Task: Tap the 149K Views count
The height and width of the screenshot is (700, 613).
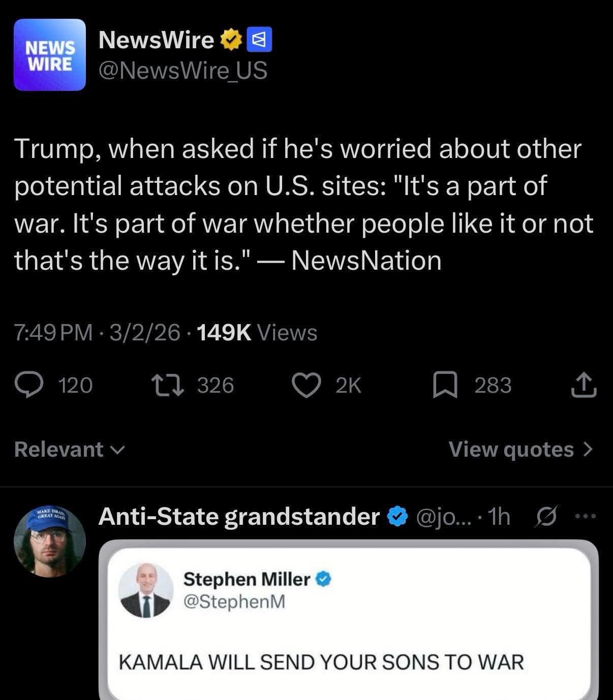Action: click(256, 333)
